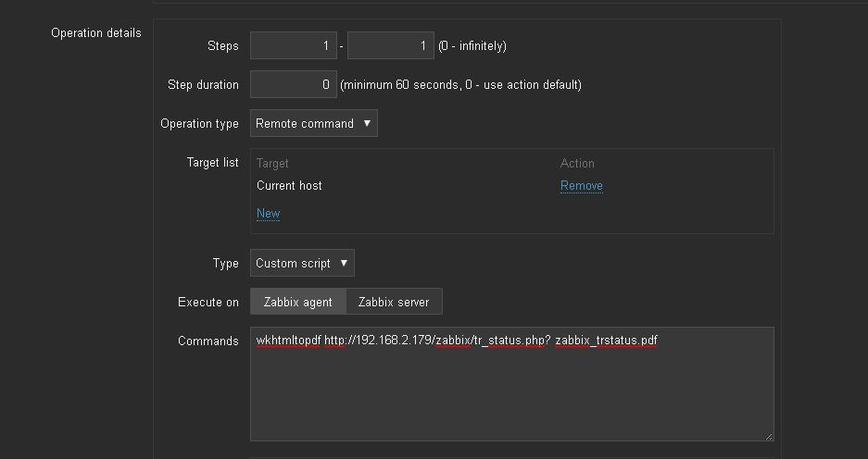The height and width of the screenshot is (459, 868).
Task: Click the second Steps range field
Action: (x=390, y=45)
